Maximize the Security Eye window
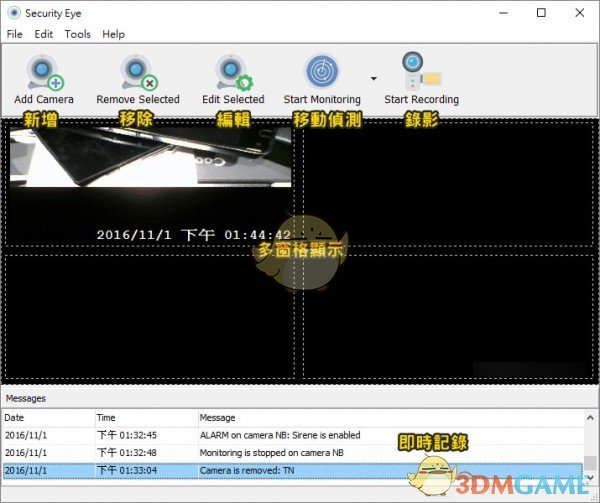This screenshot has height=503, width=600. tap(541, 13)
